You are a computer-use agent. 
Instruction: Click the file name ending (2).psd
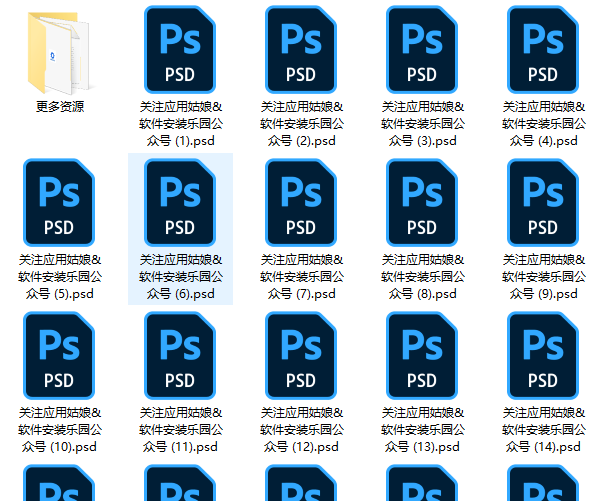coord(302,124)
